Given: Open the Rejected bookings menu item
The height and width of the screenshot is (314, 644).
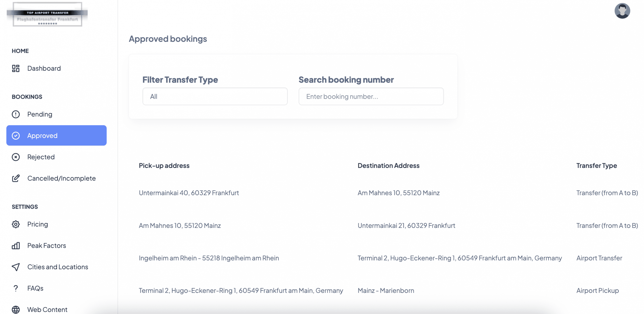Looking at the screenshot, I should coord(41,157).
